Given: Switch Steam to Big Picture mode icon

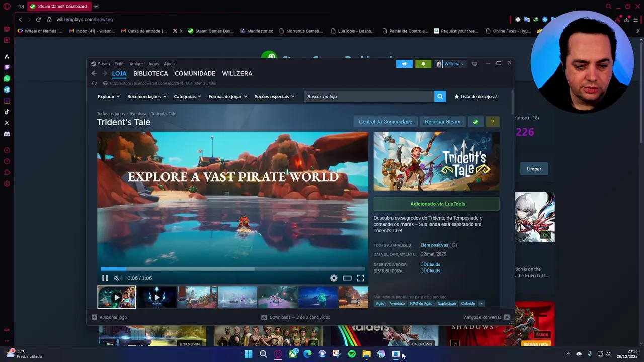Looking at the screenshot, I should [474, 64].
